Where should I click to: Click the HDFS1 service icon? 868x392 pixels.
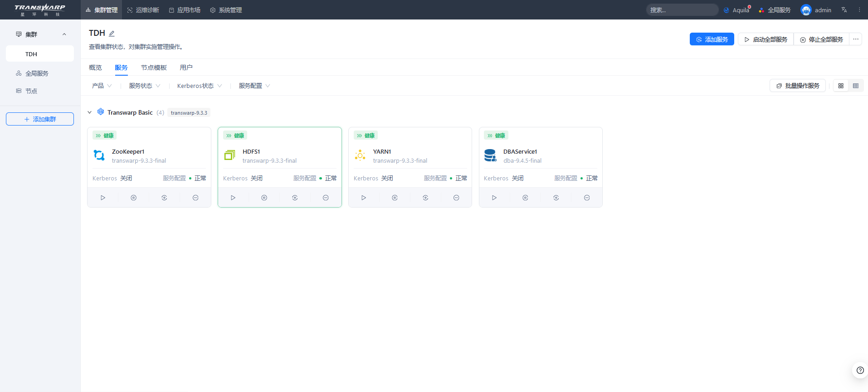[x=229, y=155]
